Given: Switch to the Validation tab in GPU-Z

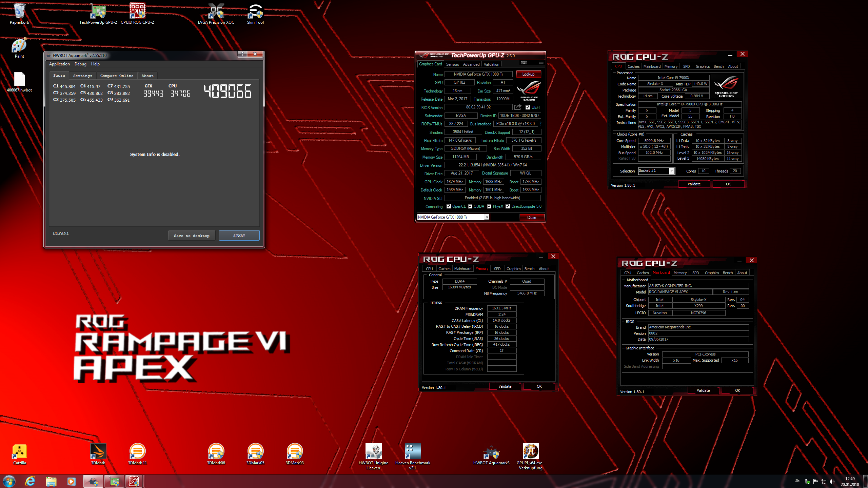Looking at the screenshot, I should coord(491,64).
